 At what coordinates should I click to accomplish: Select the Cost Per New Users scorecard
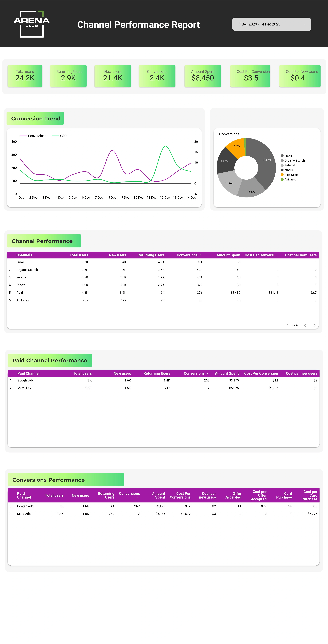300,76
